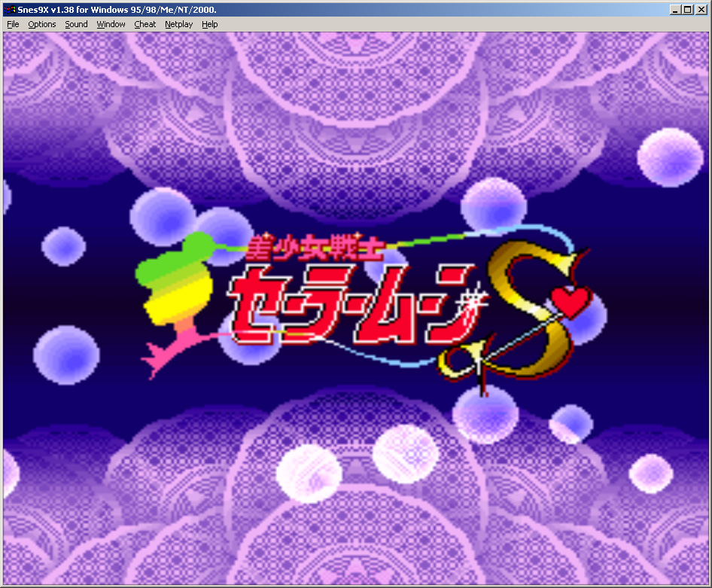Maximize the Snes9X window

coord(687,10)
